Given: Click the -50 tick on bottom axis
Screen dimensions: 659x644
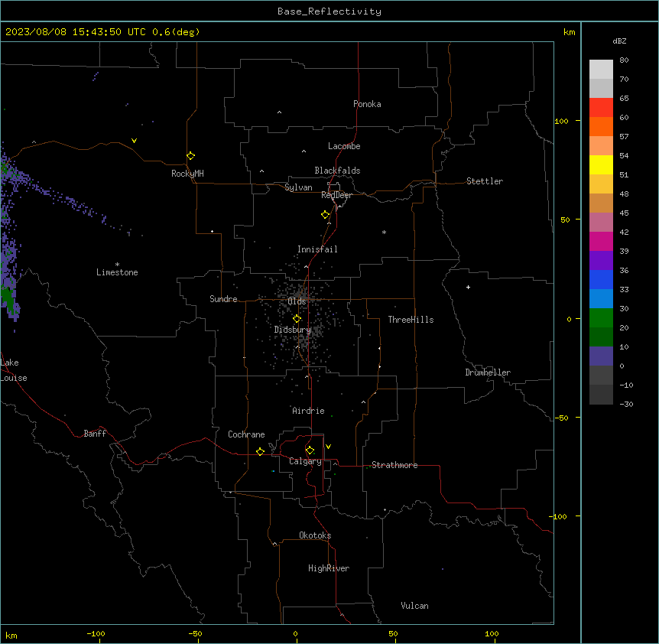Looking at the screenshot, I should click(195, 633).
